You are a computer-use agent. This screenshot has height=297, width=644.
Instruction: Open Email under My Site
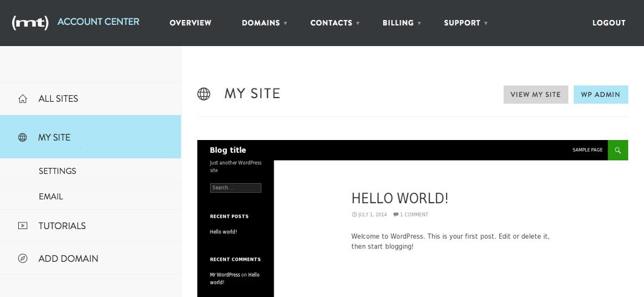90,196
